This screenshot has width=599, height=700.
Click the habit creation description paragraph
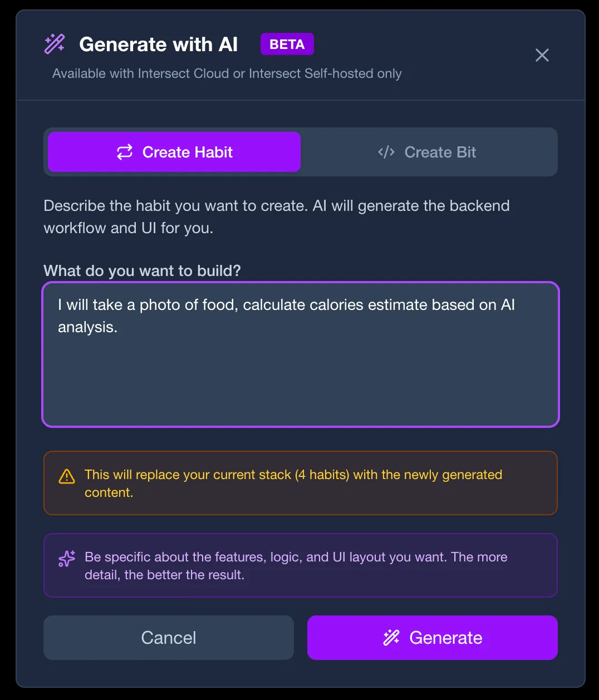point(276,216)
